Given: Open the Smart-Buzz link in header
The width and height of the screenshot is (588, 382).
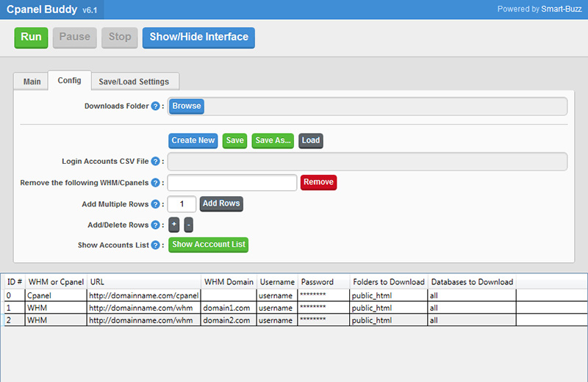Looking at the screenshot, I should click(562, 9).
